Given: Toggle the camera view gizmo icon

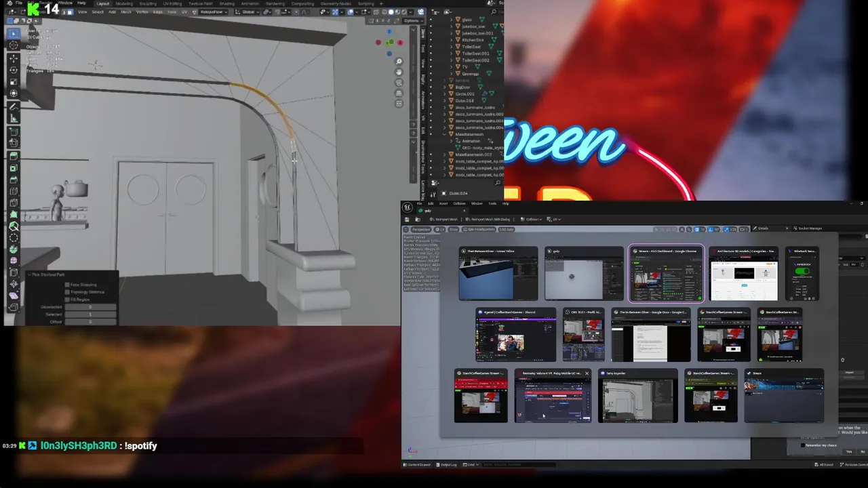Looking at the screenshot, I should click(399, 82).
